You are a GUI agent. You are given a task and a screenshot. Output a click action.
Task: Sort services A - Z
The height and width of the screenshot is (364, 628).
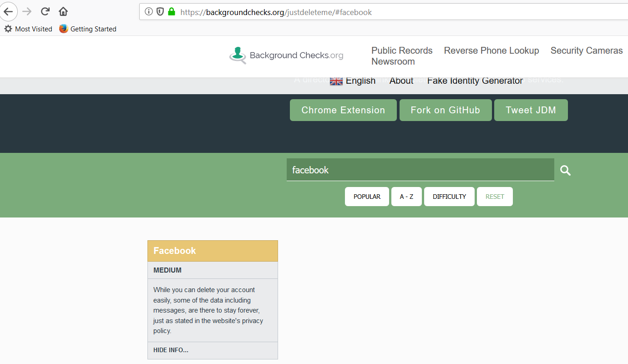coord(406,197)
